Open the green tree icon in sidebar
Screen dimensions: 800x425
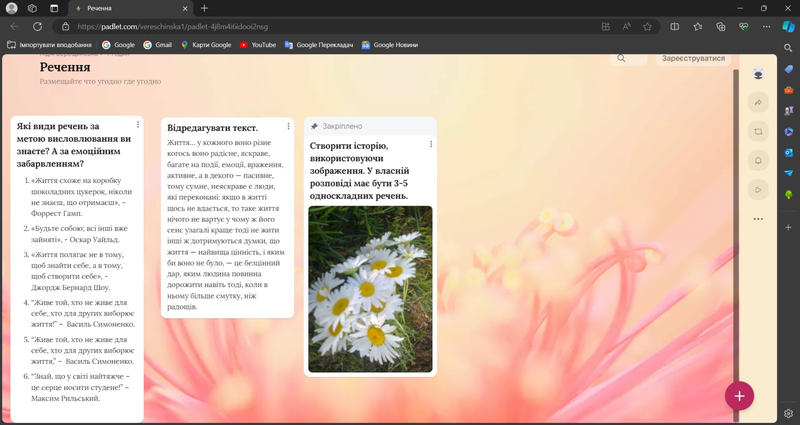click(788, 194)
